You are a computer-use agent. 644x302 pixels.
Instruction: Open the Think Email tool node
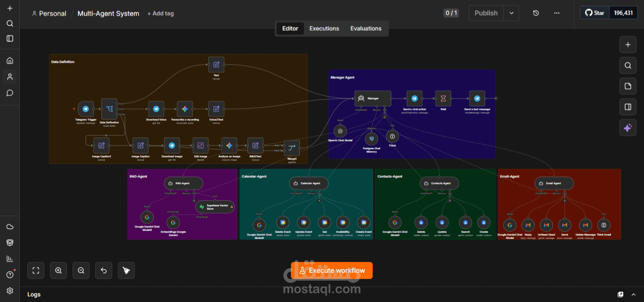click(x=604, y=225)
